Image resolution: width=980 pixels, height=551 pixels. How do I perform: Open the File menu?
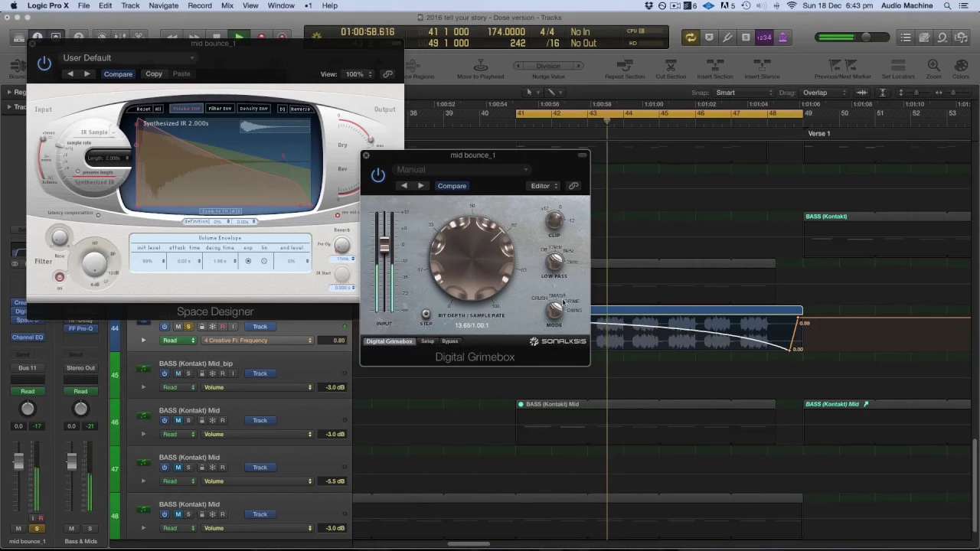[83, 6]
